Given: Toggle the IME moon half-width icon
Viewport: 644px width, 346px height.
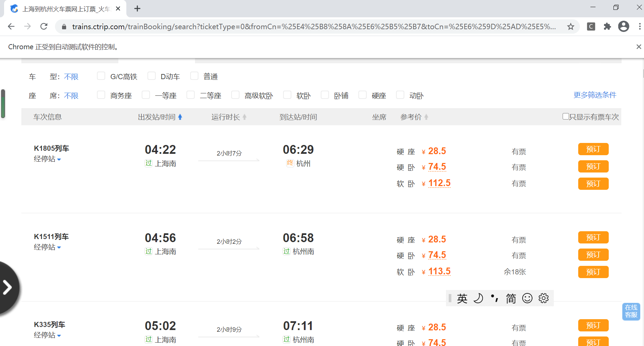Looking at the screenshot, I should [x=478, y=298].
